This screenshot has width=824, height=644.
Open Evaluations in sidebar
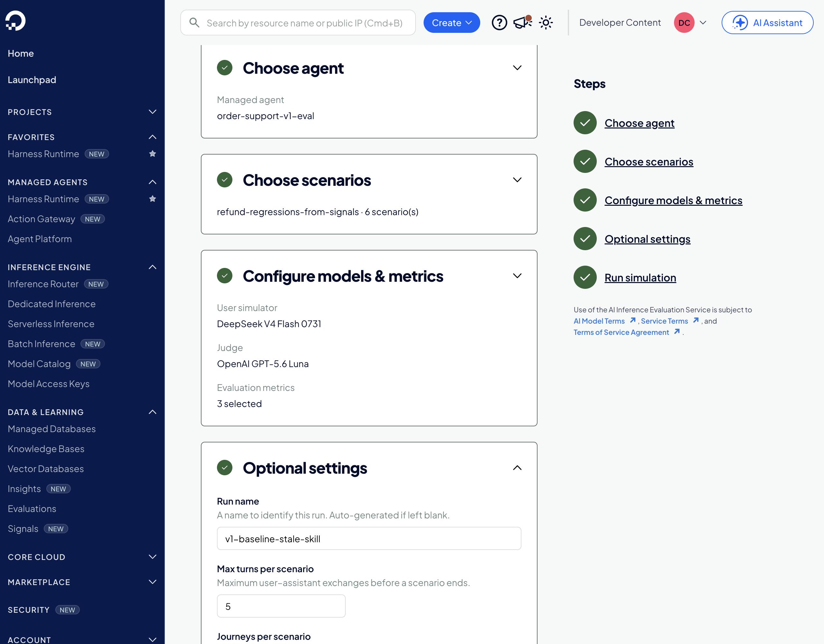(32, 508)
